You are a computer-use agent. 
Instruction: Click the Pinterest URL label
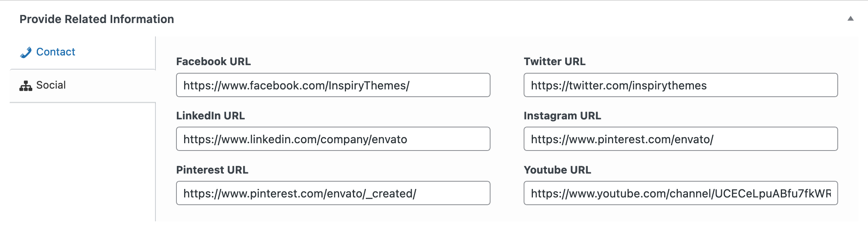point(212,170)
